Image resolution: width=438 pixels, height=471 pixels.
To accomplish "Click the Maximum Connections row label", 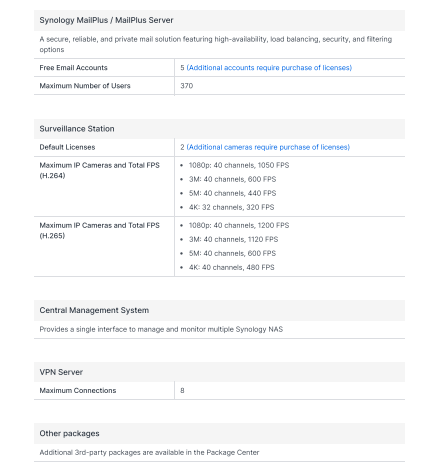I will (78, 390).
